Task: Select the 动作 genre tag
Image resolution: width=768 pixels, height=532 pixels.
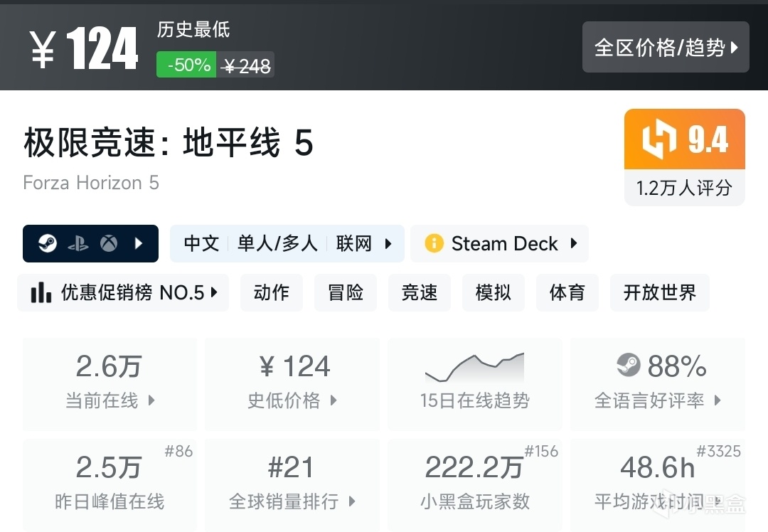Action: pyautogui.click(x=272, y=292)
